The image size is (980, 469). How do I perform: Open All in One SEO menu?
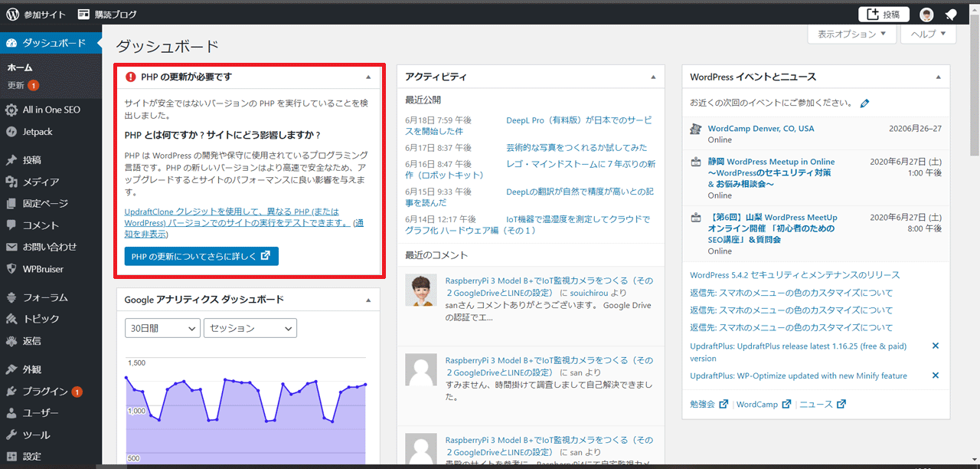(51, 110)
